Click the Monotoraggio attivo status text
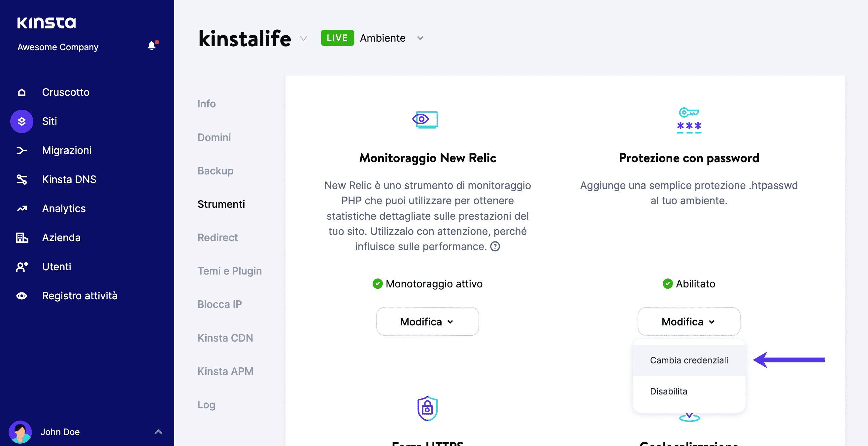This screenshot has height=446, width=868. point(434,284)
